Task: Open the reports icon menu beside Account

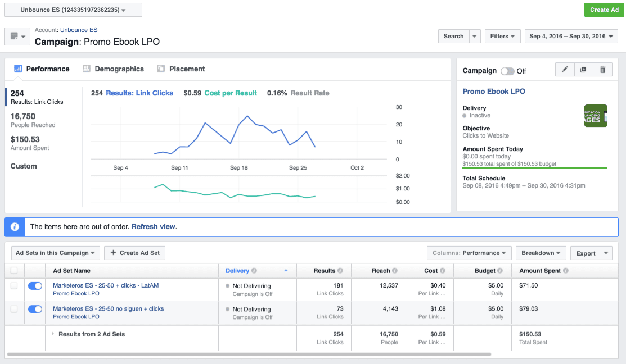Action: coord(17,37)
